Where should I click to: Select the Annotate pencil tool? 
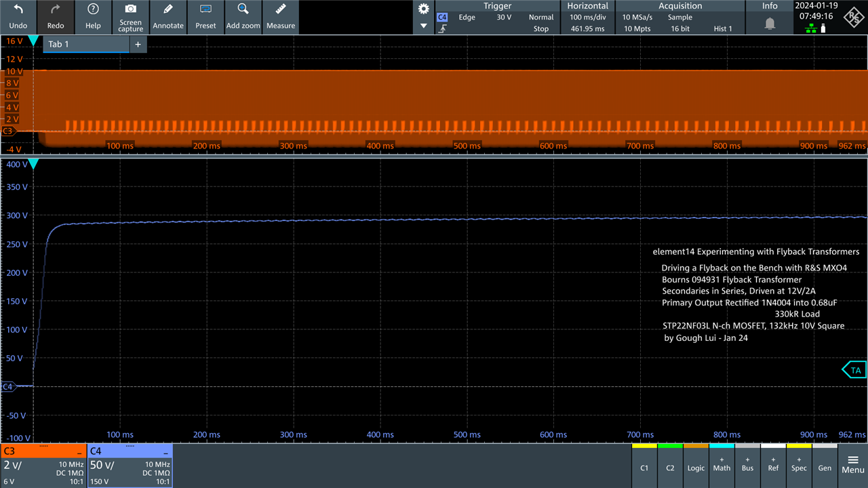(x=168, y=17)
